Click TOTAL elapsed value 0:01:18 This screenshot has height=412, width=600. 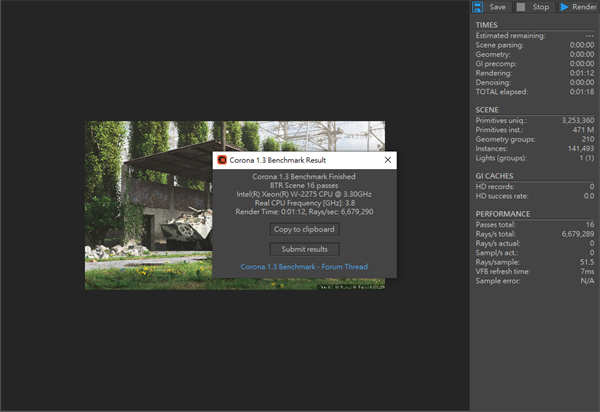[582, 92]
